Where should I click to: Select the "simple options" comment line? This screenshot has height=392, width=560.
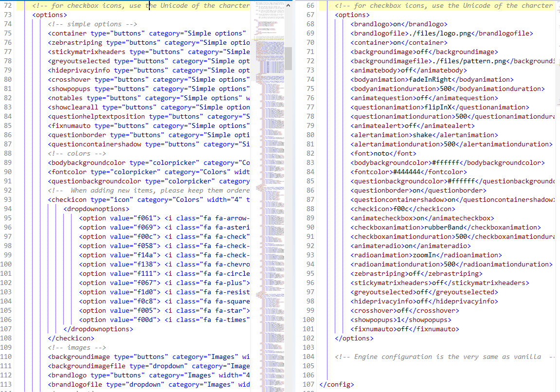click(x=92, y=24)
